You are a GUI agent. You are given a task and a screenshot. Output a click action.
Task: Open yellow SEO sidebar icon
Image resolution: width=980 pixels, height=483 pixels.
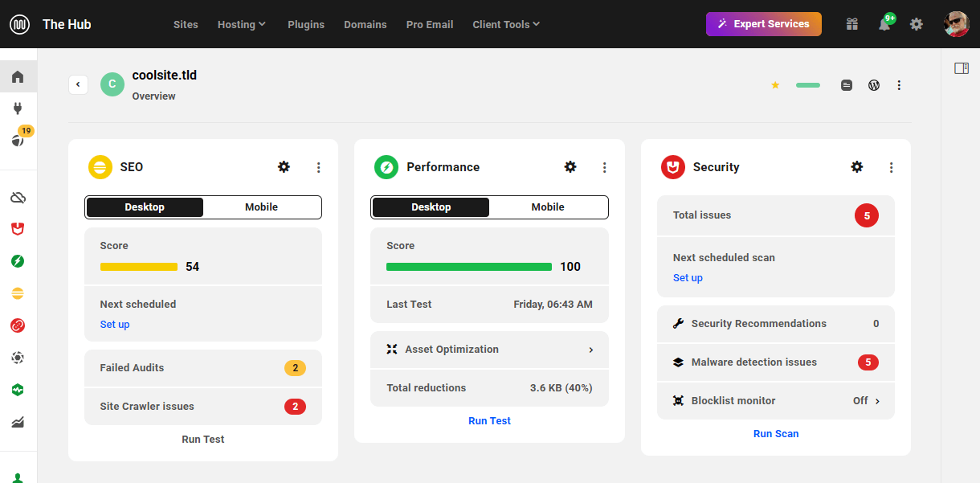tap(18, 293)
